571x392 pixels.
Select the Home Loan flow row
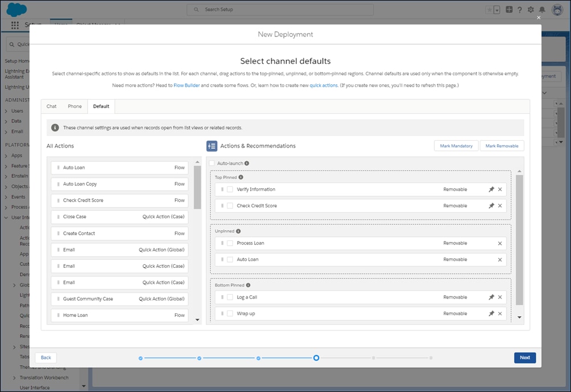[x=120, y=315]
